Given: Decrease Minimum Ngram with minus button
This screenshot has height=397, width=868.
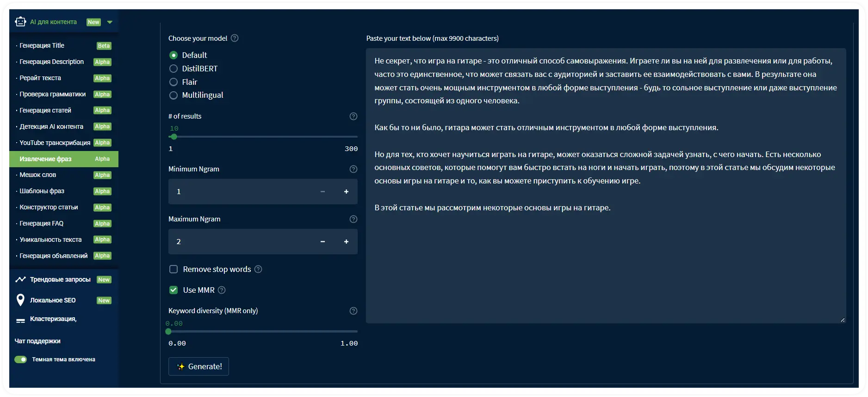Looking at the screenshot, I should click(322, 192).
